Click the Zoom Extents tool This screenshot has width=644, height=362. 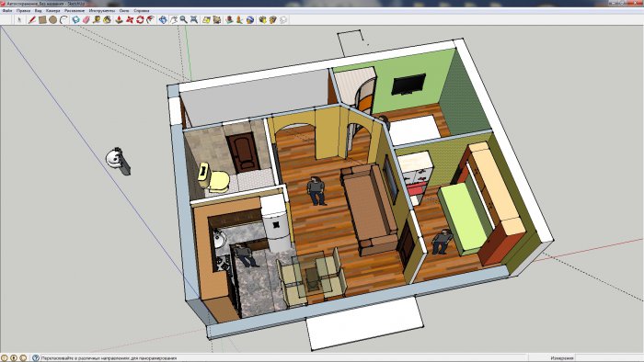[x=194, y=19]
